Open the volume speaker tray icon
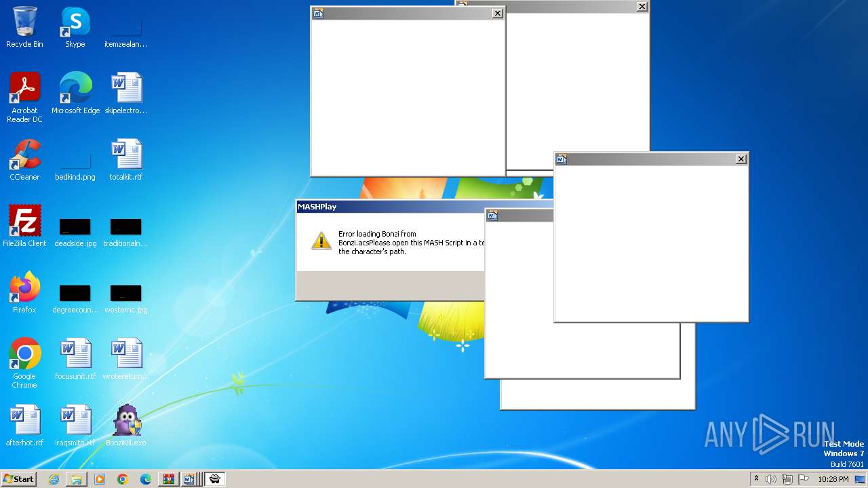868x488 pixels. (770, 479)
